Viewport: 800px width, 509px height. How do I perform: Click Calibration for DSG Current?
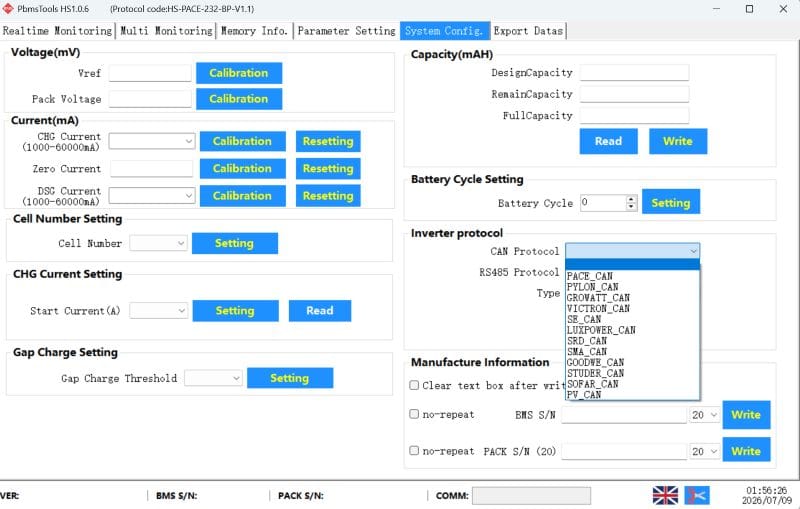[x=242, y=196]
